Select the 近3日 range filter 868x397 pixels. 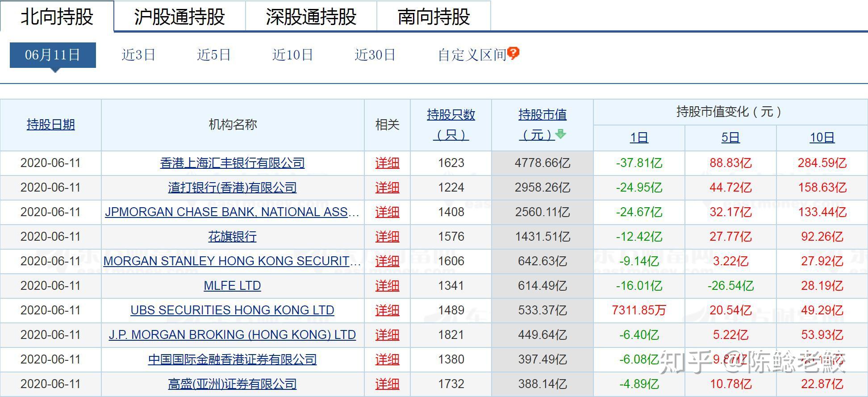(138, 55)
